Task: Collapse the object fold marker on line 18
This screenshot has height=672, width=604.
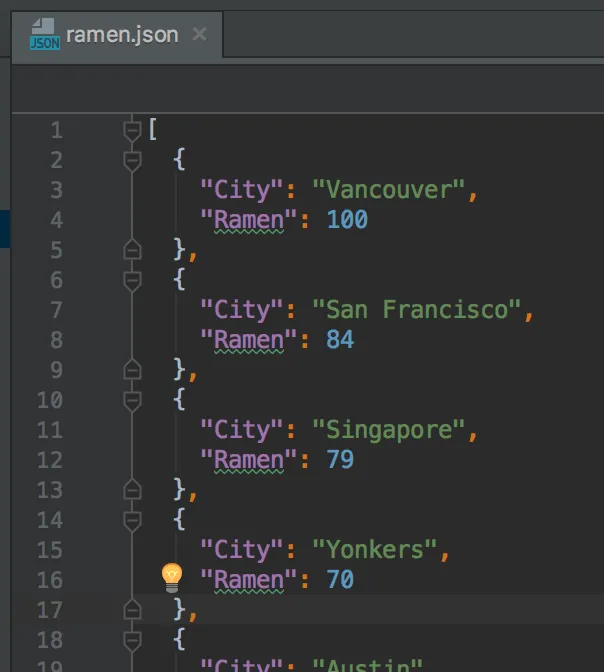Action: coord(132,641)
